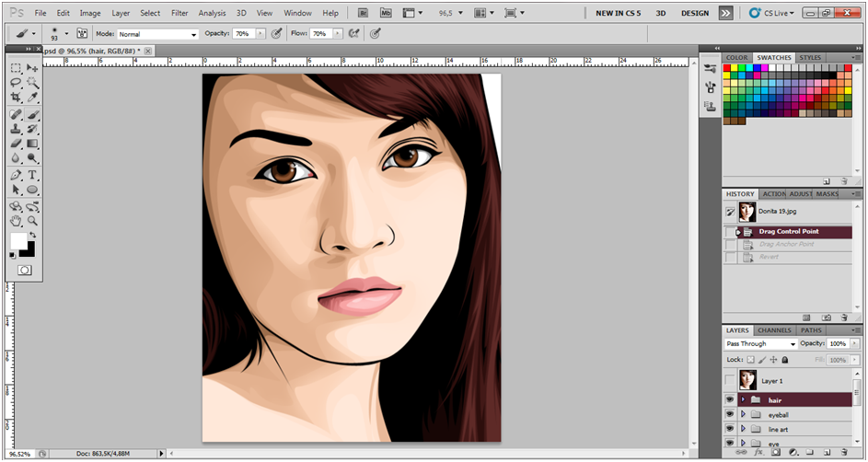The height and width of the screenshot is (462, 868).
Task: Select the Lasso tool
Action: click(16, 83)
